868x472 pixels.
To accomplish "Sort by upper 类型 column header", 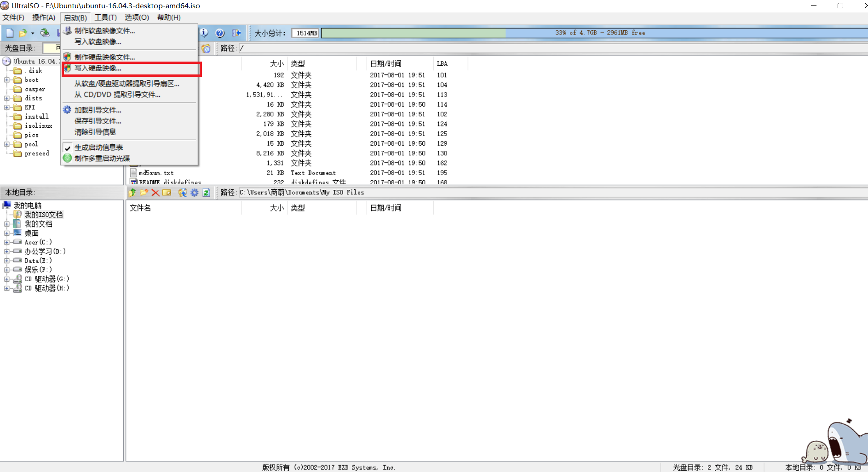I will click(x=322, y=64).
